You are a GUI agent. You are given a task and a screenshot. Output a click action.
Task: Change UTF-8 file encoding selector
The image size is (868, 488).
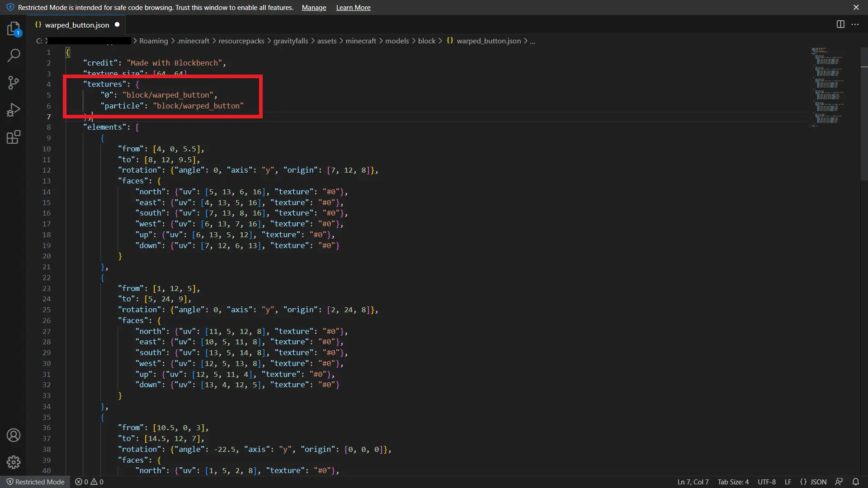pyautogui.click(x=766, y=482)
